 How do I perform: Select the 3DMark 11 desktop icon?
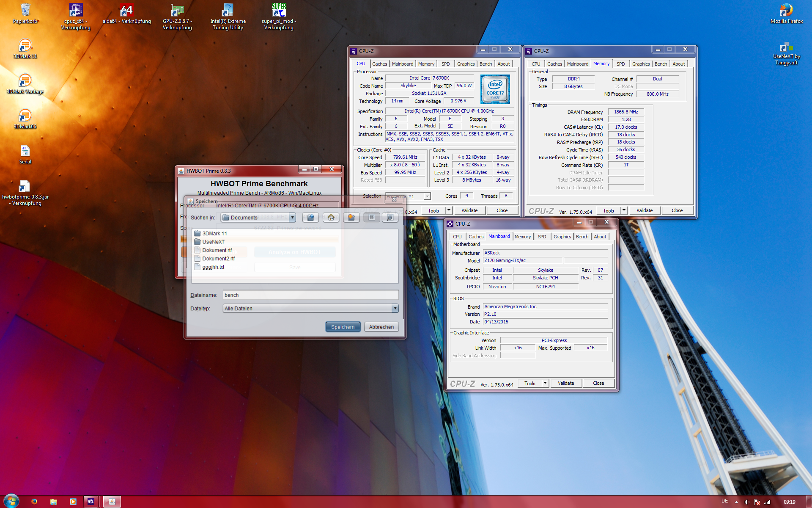click(25, 49)
